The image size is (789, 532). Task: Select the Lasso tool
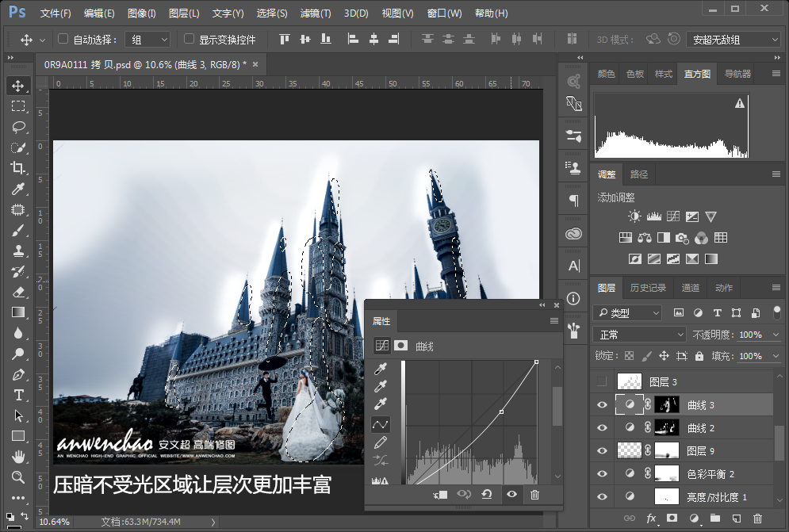pyautogui.click(x=18, y=127)
